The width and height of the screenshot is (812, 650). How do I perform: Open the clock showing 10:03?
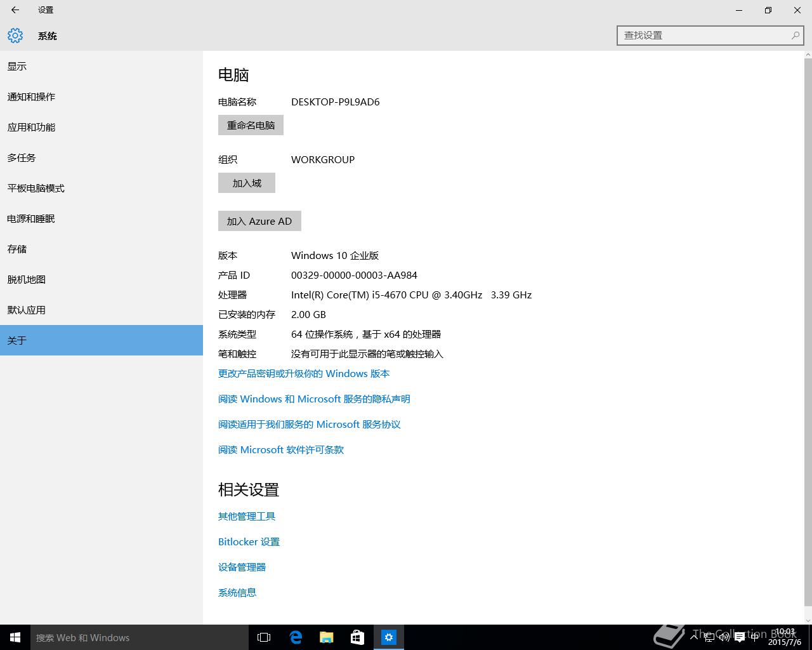785,637
